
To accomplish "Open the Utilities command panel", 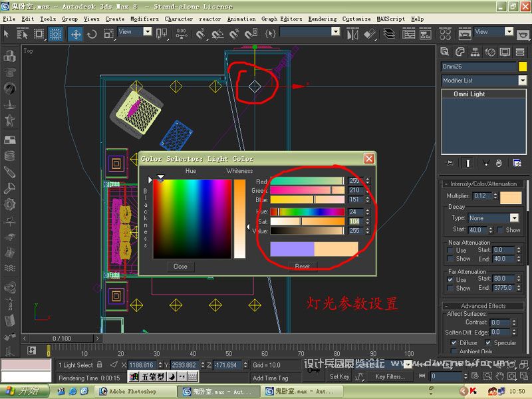I will (x=520, y=52).
